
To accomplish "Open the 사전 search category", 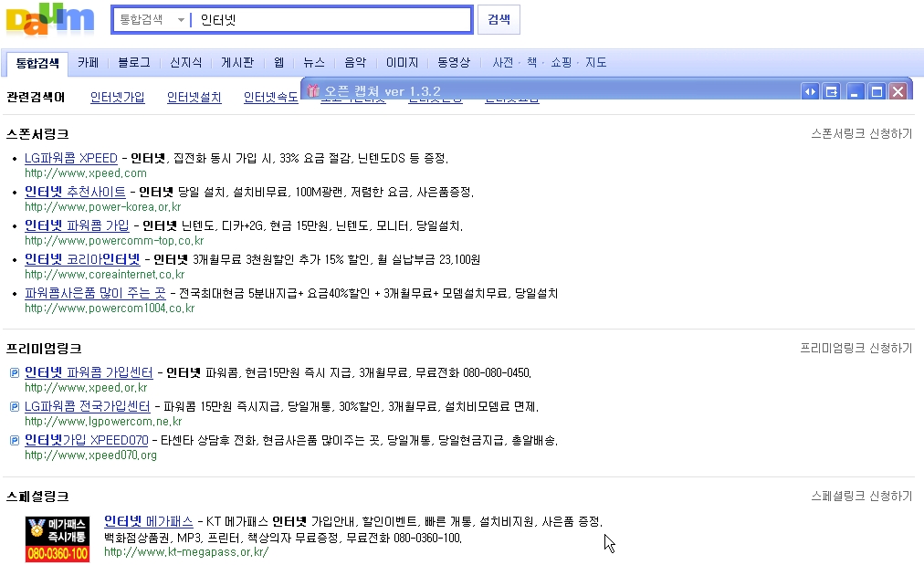I will (x=503, y=62).
